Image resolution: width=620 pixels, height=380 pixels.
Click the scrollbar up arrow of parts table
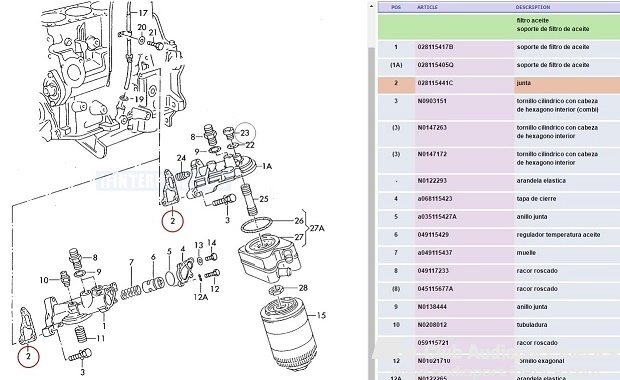point(371,6)
